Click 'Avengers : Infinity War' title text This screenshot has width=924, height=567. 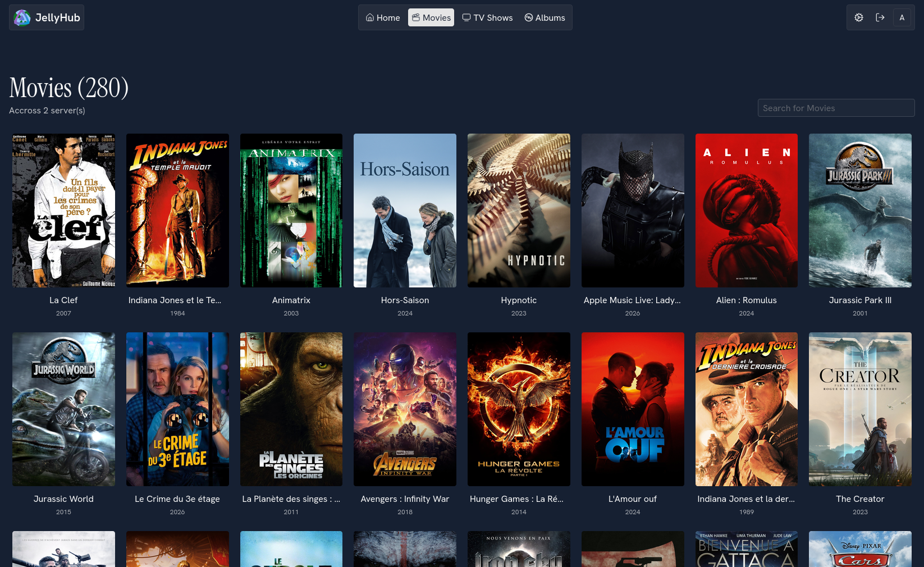405,499
